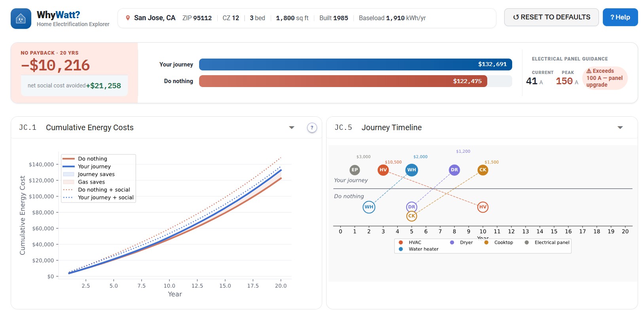The height and width of the screenshot is (311, 644).
Task: Open the Help button
Action: pos(620,17)
